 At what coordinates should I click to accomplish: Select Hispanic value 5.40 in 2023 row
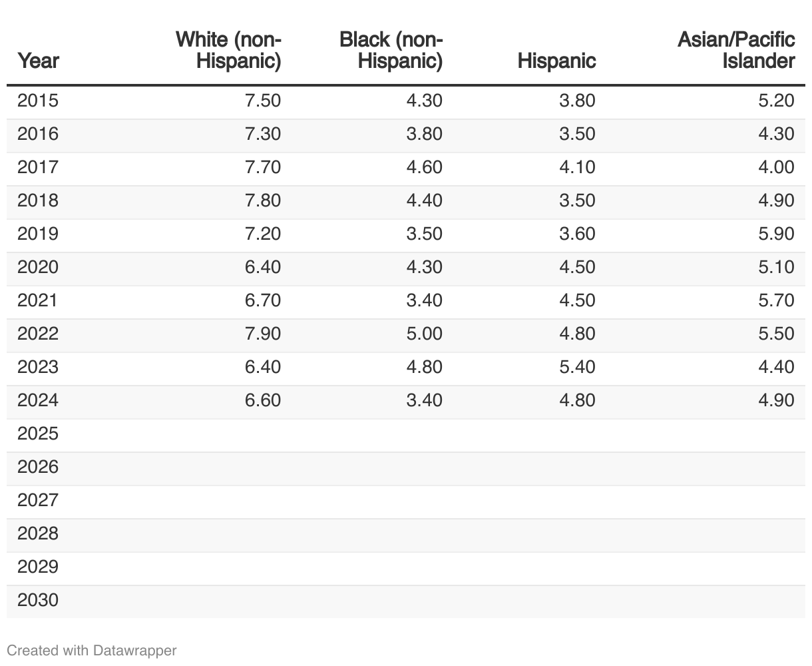[x=577, y=367]
